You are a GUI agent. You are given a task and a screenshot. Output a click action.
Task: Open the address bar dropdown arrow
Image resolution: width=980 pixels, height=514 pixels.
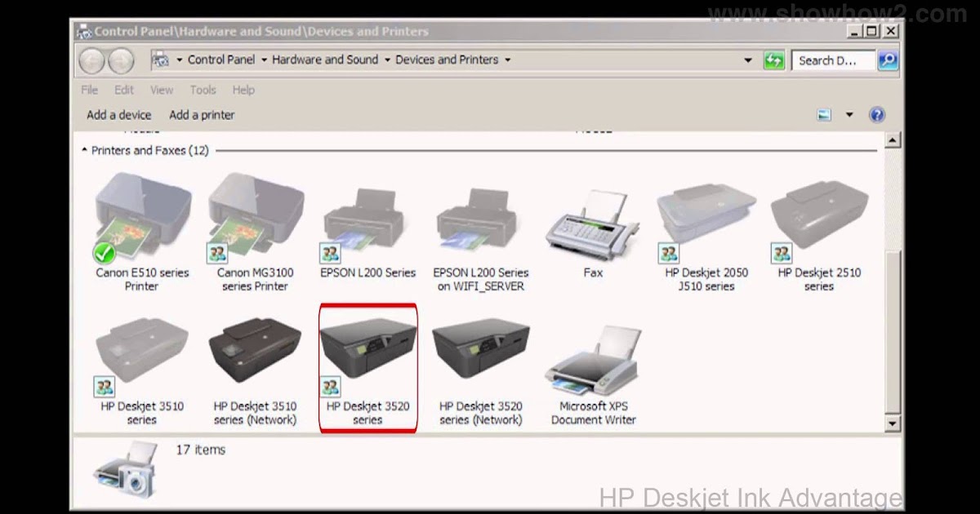point(748,60)
